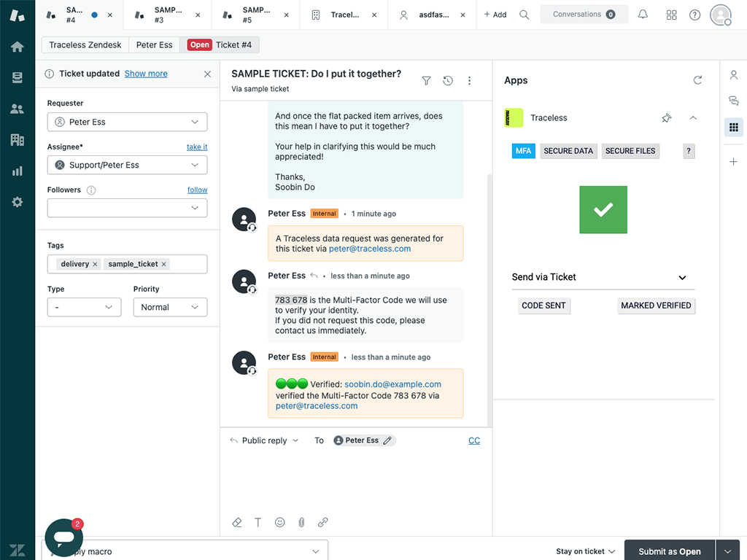Refresh the Apps panel
Image resolution: width=747 pixels, height=560 pixels.
coord(697,80)
